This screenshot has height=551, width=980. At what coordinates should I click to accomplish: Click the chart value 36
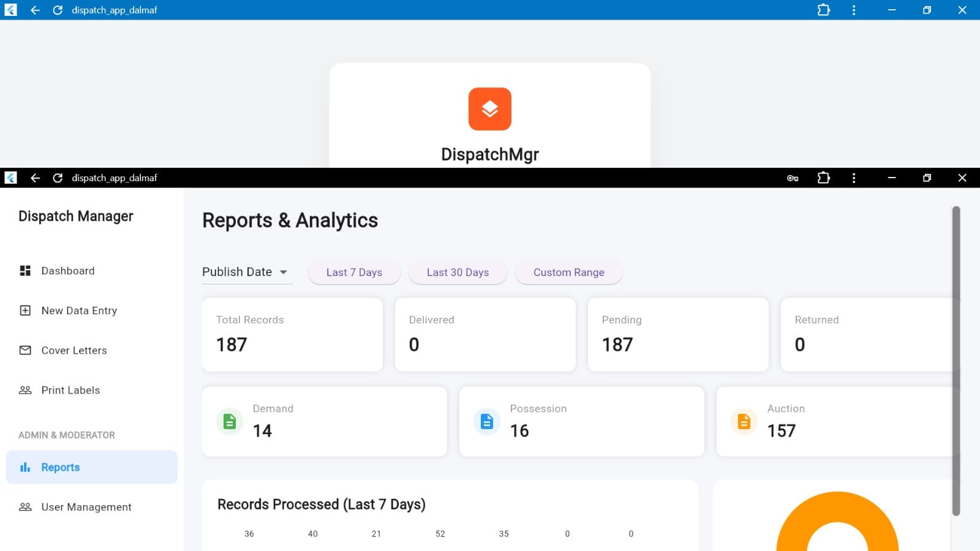coord(249,534)
